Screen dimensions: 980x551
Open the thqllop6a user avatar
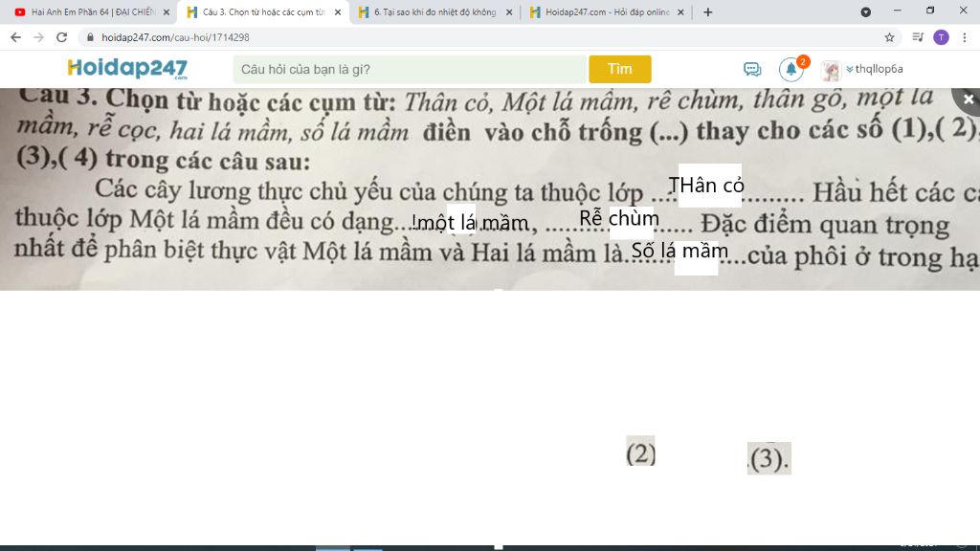(x=831, y=70)
